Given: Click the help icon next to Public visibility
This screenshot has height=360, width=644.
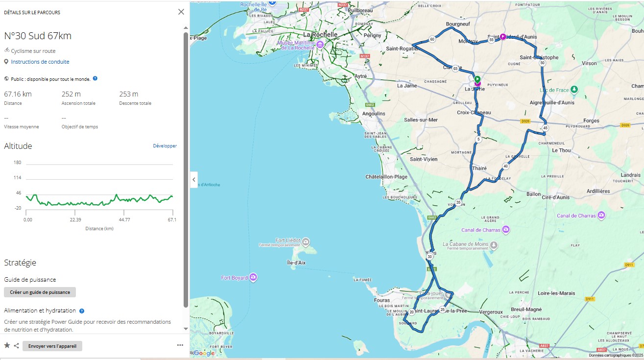Looking at the screenshot, I should pos(95,78).
